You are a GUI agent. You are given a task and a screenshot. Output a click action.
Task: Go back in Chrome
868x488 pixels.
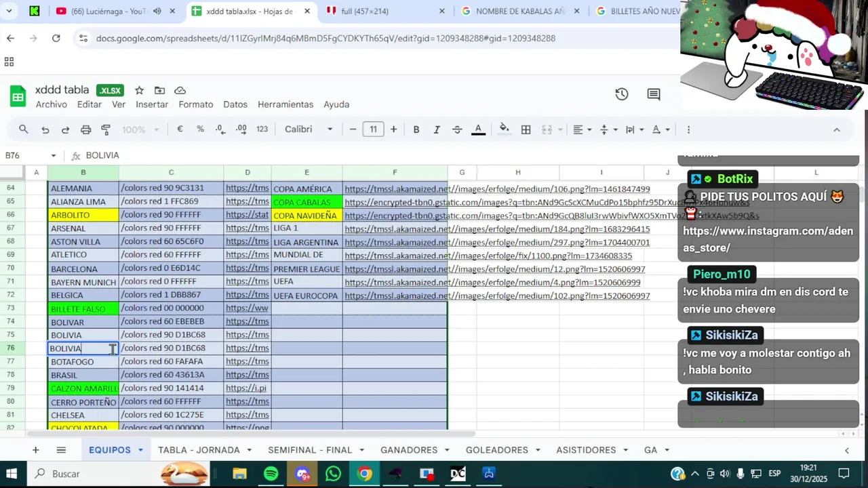(x=10, y=38)
